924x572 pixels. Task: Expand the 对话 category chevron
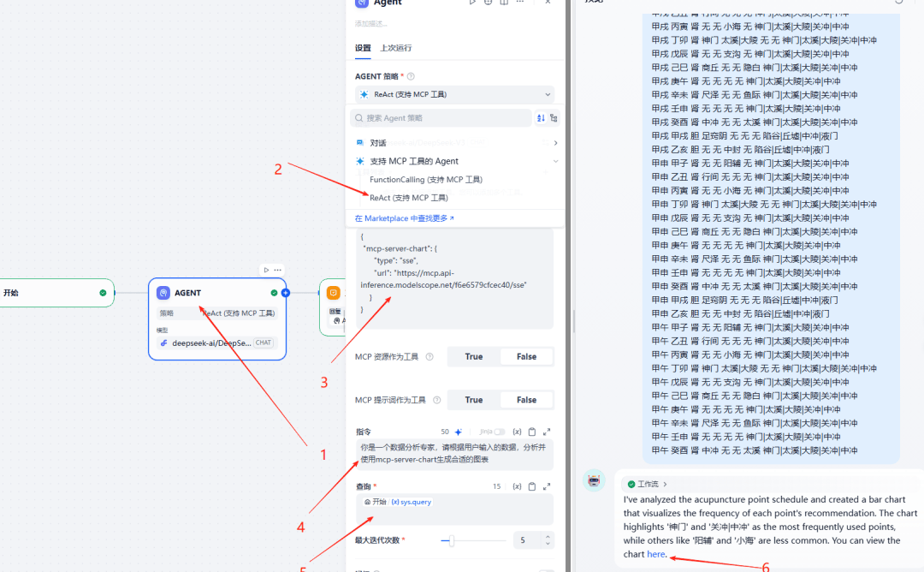point(555,143)
